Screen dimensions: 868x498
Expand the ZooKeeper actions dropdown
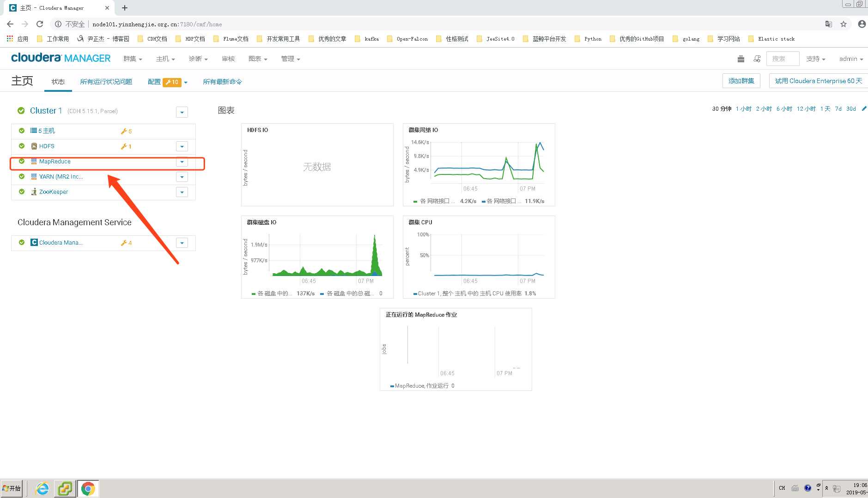click(182, 192)
